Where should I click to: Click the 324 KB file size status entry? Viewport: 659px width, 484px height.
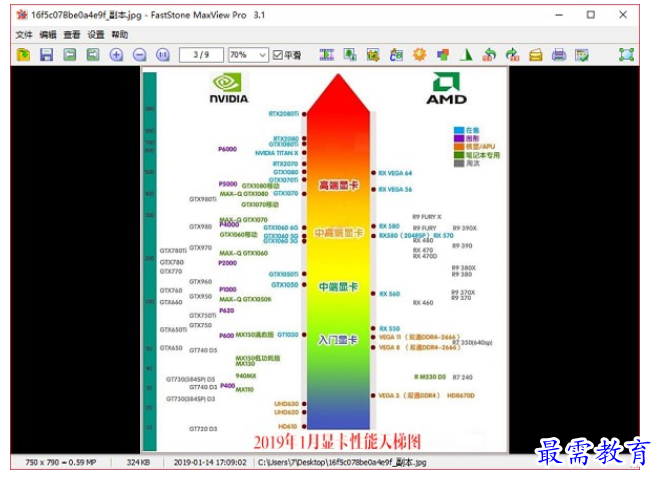(138, 462)
